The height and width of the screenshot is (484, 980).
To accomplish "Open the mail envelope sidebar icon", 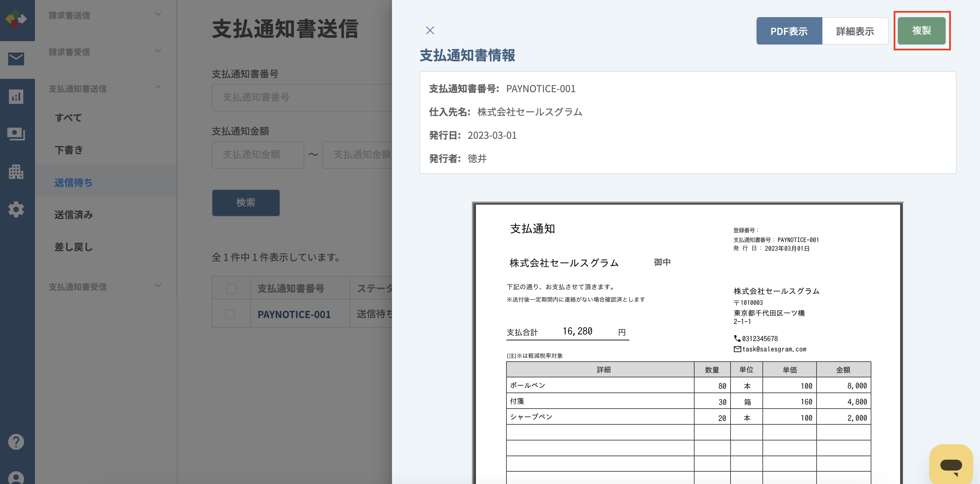I will click(x=16, y=59).
